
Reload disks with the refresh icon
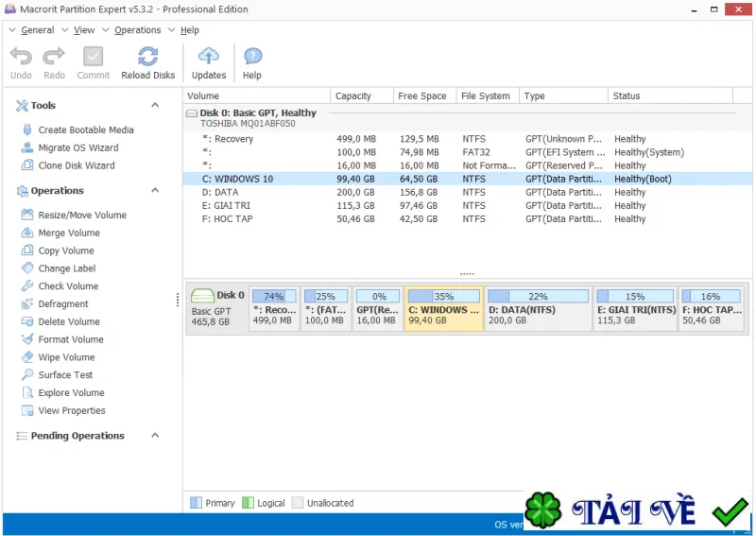[x=147, y=57]
